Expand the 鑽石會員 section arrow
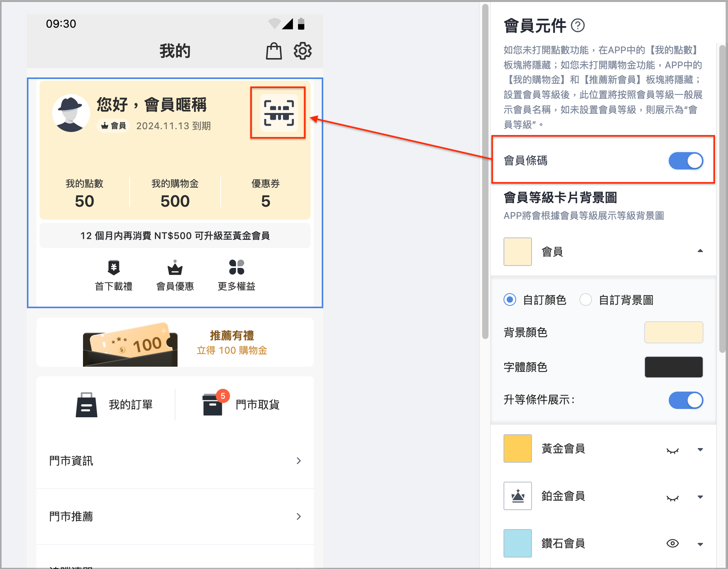 (700, 545)
